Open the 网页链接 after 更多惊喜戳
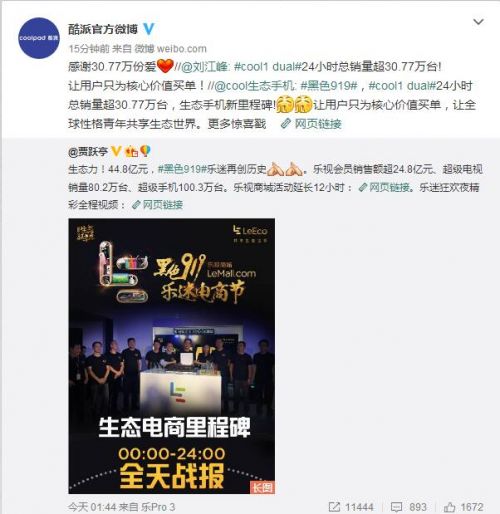Image resolution: width=500 pixels, height=514 pixels. tap(318, 124)
